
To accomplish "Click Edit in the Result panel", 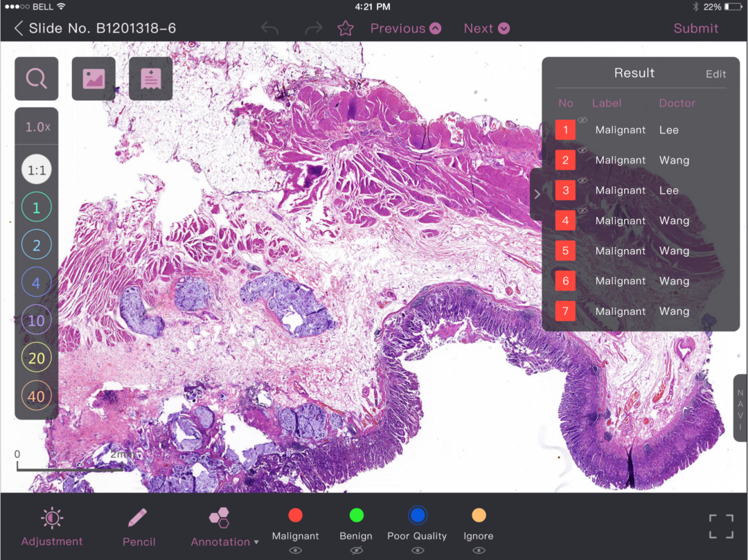I will pos(715,74).
